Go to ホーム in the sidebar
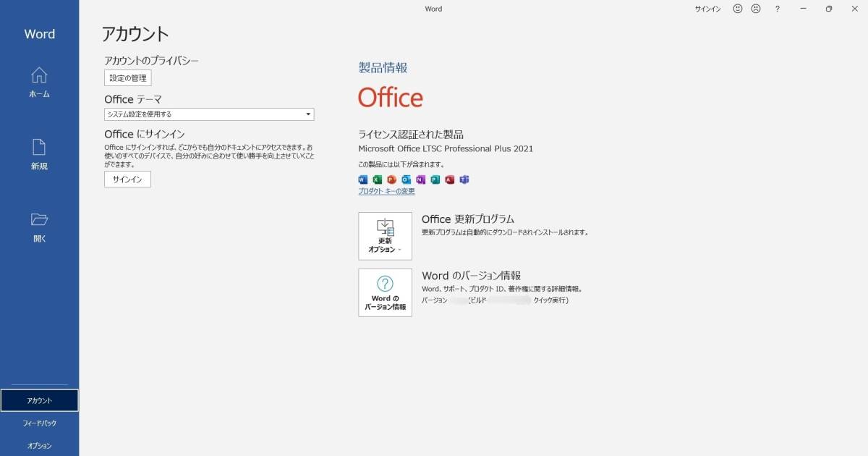This screenshot has width=868, height=456. tap(39, 82)
